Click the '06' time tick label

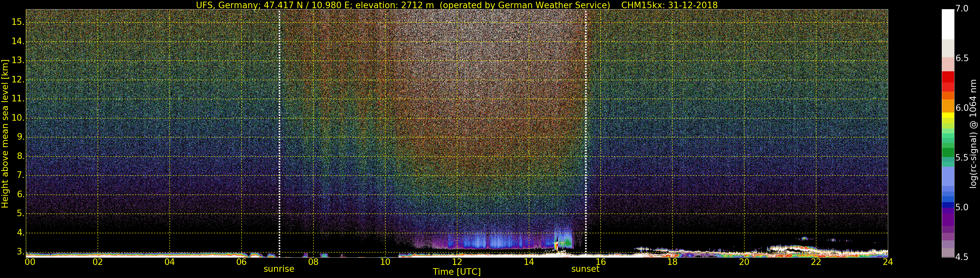click(242, 262)
